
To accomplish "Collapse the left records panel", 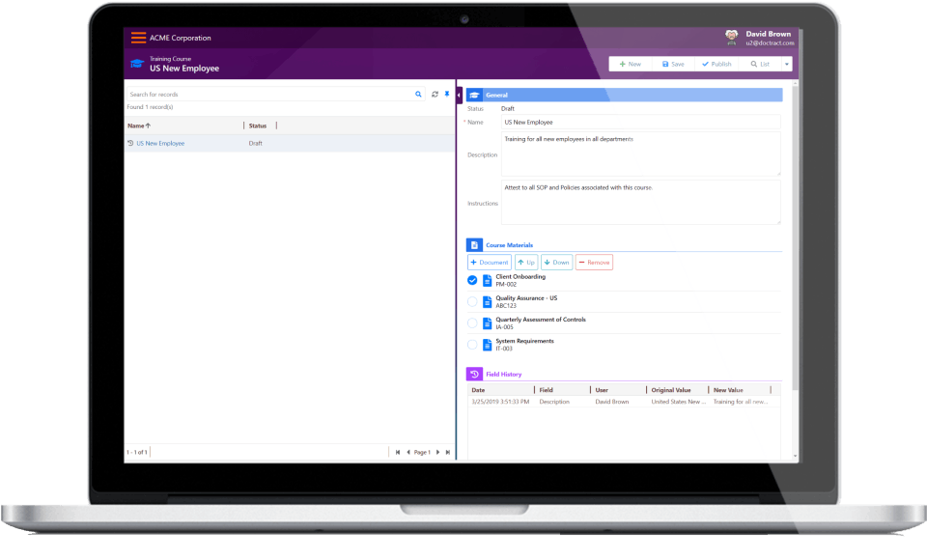I will click(x=459, y=95).
